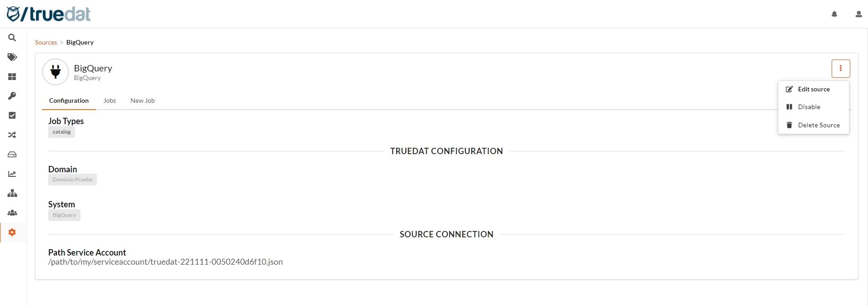Viewport: 868px width, 306px height.
Task: Open the hierarchy sitemap sidebar icon
Action: 12,193
